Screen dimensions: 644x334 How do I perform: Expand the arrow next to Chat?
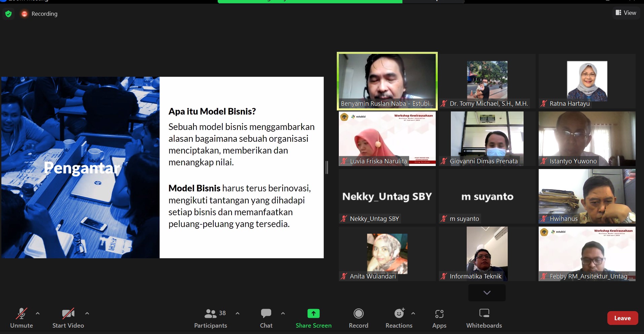click(283, 313)
